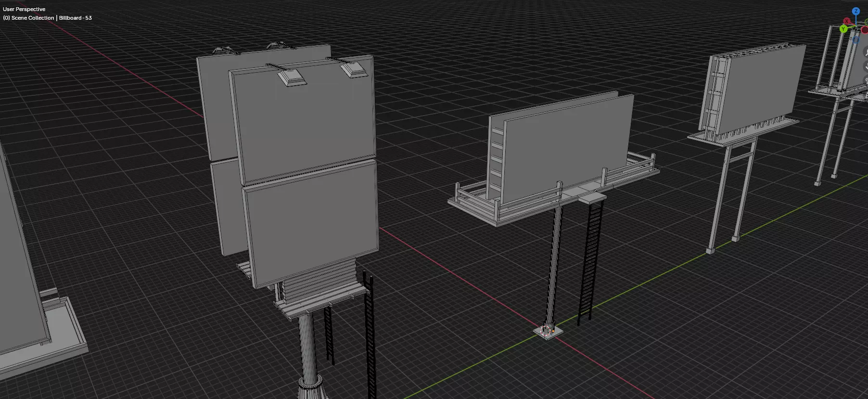Snap view to the blue Z axis
The height and width of the screenshot is (399, 868).
(855, 11)
